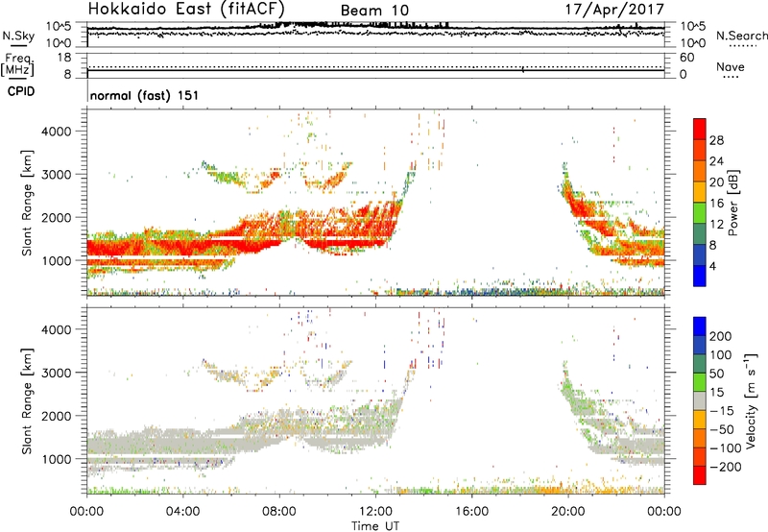Select the "N.Sky" legend label
This screenshot has height=532, width=768.
(x=18, y=36)
